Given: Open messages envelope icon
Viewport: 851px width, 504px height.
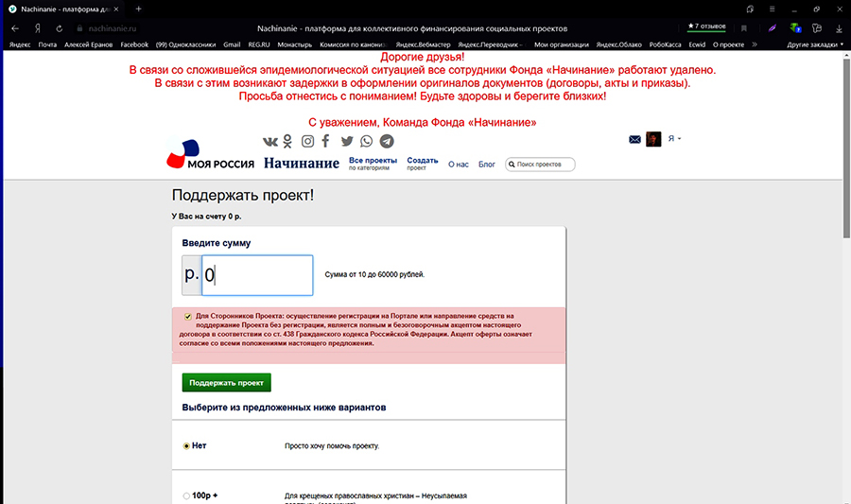Looking at the screenshot, I should click(x=634, y=139).
